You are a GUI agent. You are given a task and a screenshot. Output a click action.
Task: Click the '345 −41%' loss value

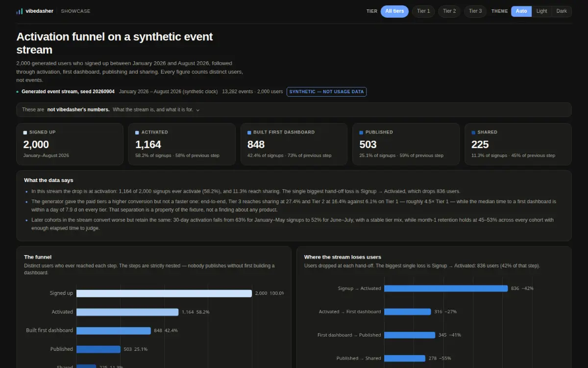[x=449, y=335]
